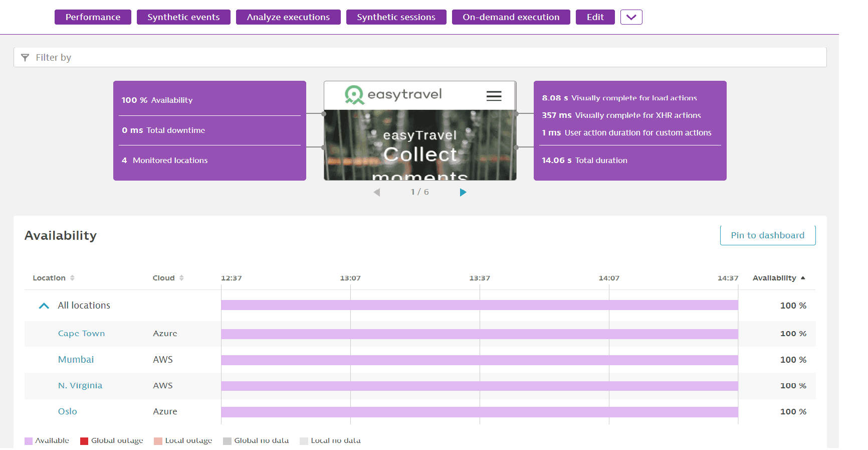Open Synthetic events
The height and width of the screenshot is (450, 868).
[x=183, y=17]
